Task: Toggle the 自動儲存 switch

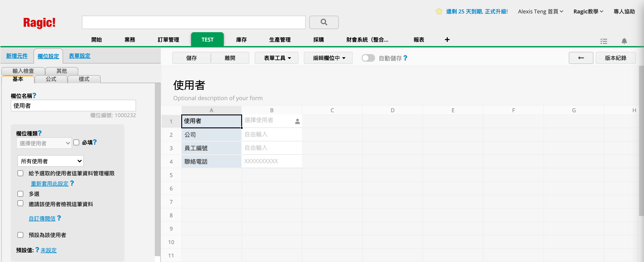Action: click(x=368, y=58)
